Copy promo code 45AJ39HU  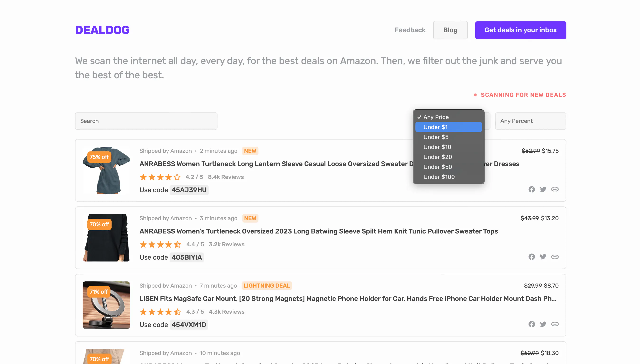[x=189, y=190]
